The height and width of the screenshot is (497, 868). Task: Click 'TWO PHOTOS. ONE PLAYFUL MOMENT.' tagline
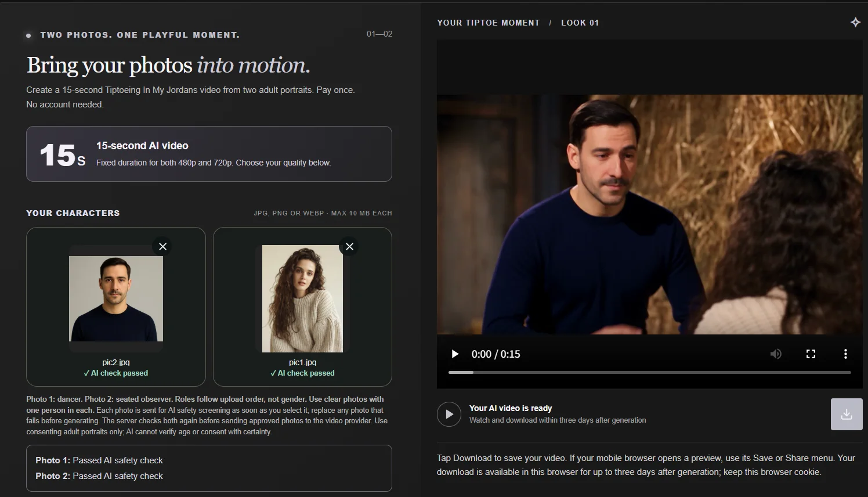click(140, 35)
